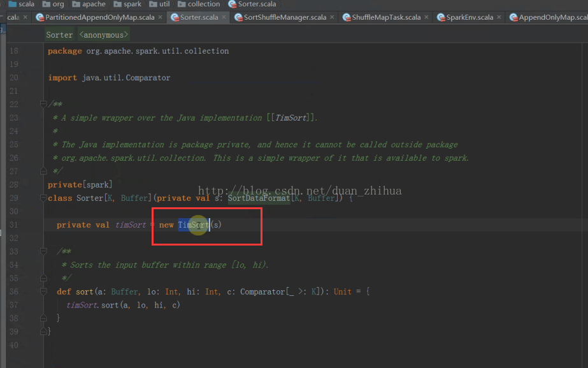This screenshot has height=368, width=588.
Task: Click the PartitionedAppendOnlyMap.scala tab file icon
Action: pos(39,17)
